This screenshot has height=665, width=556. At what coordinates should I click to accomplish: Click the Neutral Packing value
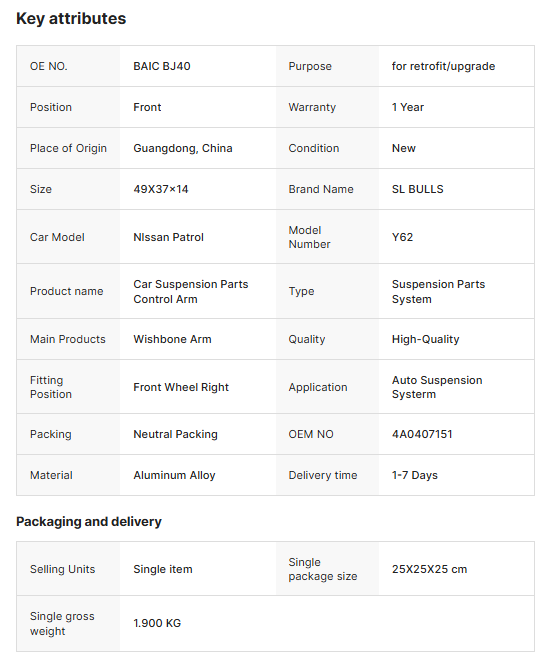tap(175, 434)
